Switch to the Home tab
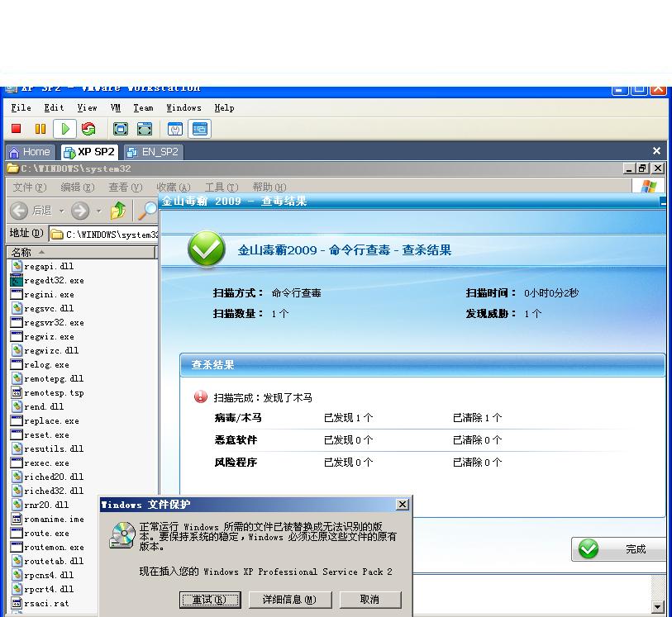 pyautogui.click(x=30, y=152)
